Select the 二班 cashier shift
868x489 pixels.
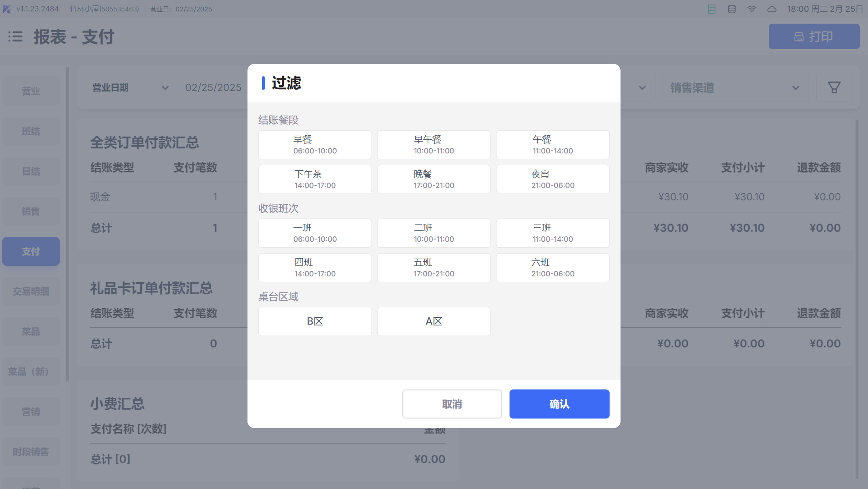click(434, 233)
